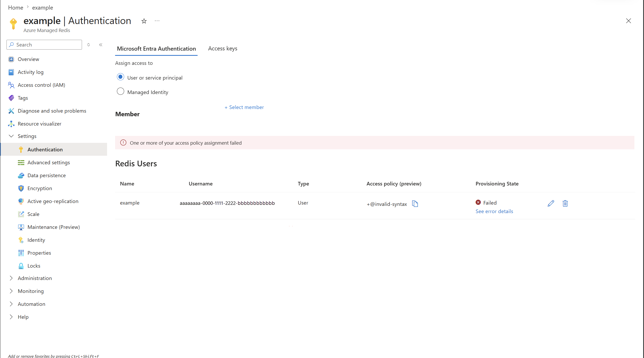Click the Failed provisioning state status
This screenshot has height=358, width=644.
click(x=486, y=203)
